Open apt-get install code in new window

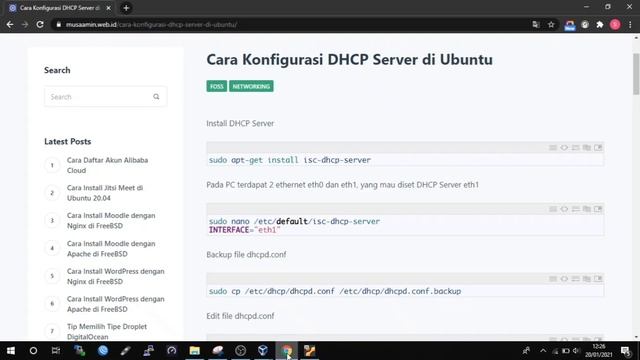598,148
